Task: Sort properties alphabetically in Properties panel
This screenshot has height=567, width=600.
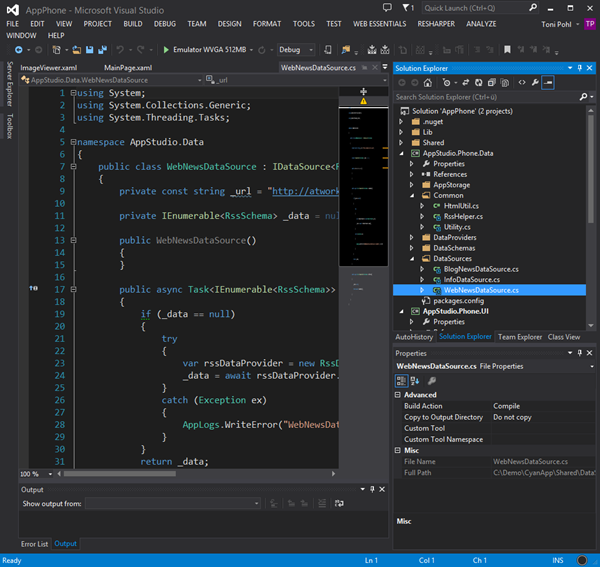Action: [416, 381]
